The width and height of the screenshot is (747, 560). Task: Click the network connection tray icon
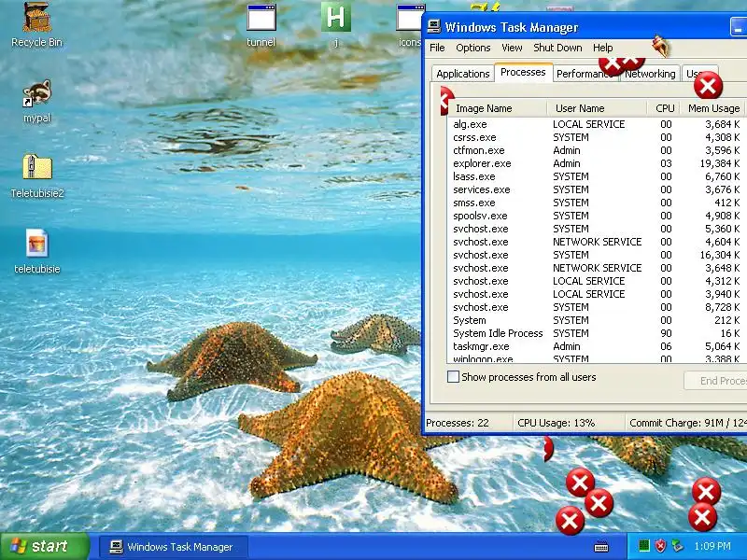[x=676, y=546]
